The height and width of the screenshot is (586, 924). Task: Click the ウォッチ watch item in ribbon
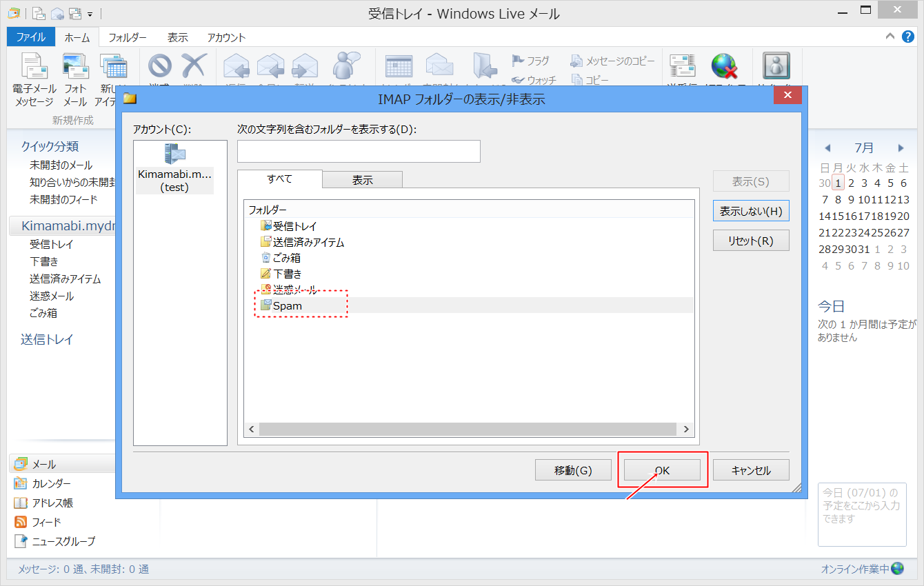(534, 80)
